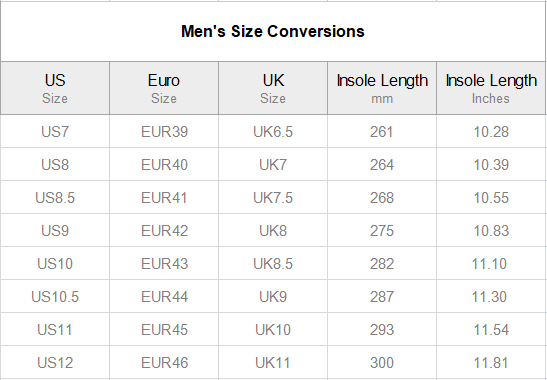547x380 pixels.
Task: Click the US12 cell
Action: tap(55, 363)
